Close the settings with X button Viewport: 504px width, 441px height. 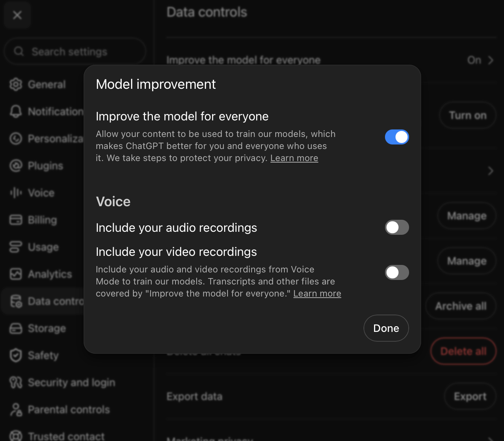tap(17, 15)
